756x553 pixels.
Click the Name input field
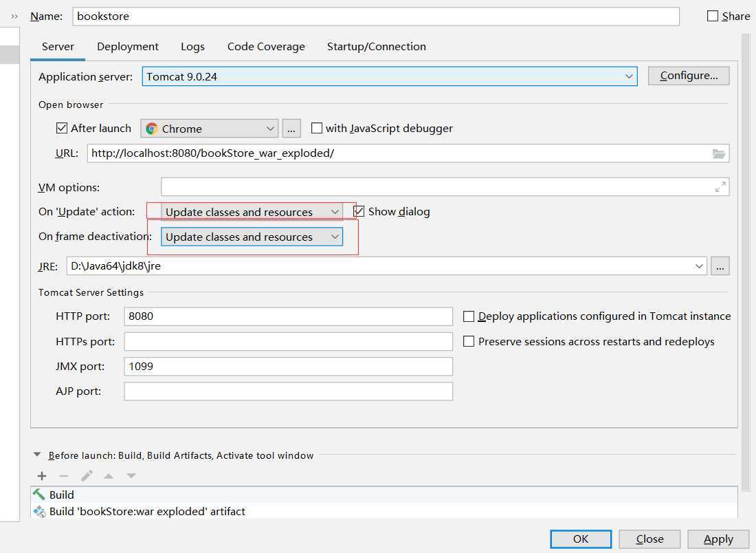coord(376,17)
